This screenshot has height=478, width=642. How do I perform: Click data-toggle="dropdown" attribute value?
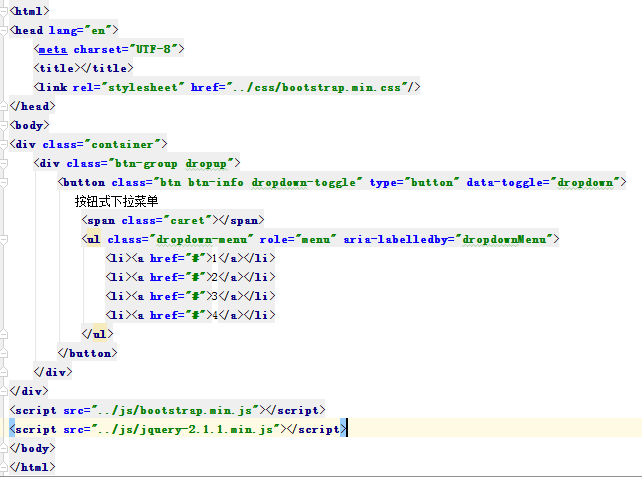coord(585,182)
